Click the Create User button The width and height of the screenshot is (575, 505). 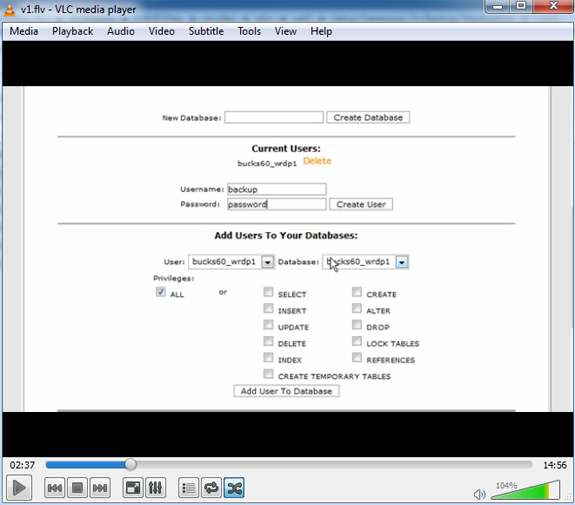point(361,204)
